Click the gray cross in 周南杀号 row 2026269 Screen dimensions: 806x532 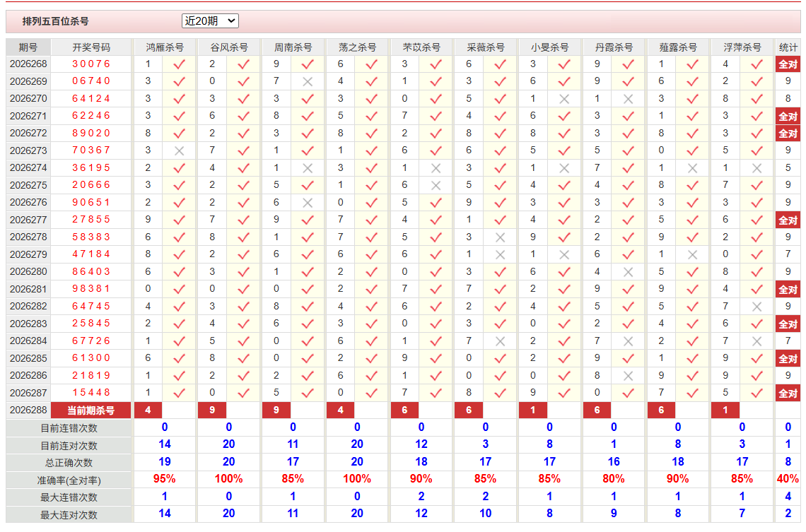308,82
